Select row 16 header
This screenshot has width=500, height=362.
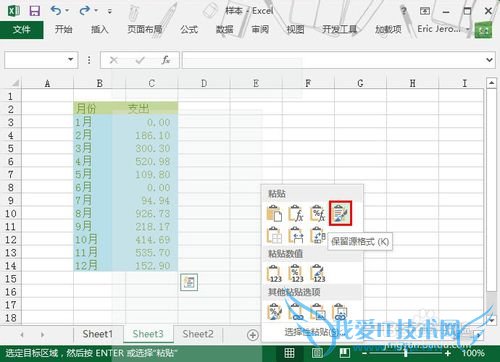coord(11,292)
